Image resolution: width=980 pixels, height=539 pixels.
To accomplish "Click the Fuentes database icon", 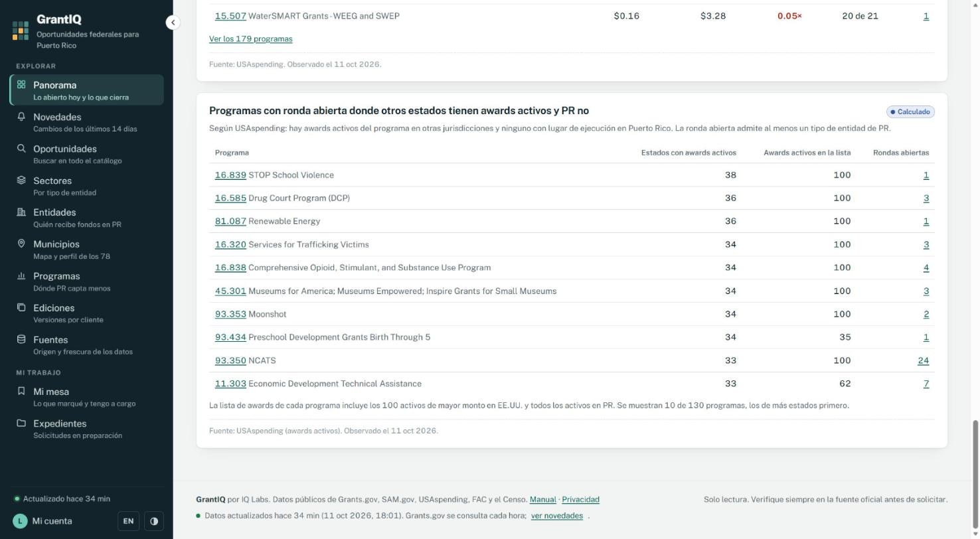I will [x=21, y=339].
